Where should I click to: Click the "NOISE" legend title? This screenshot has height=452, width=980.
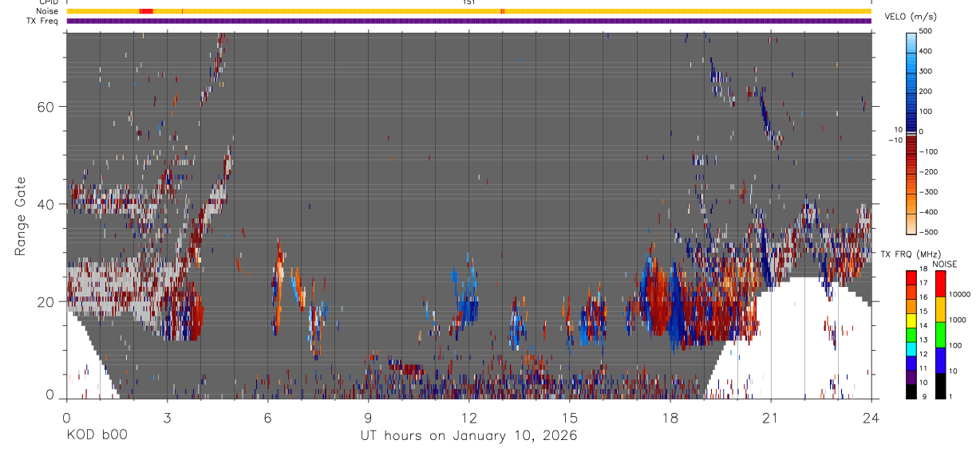click(x=944, y=264)
